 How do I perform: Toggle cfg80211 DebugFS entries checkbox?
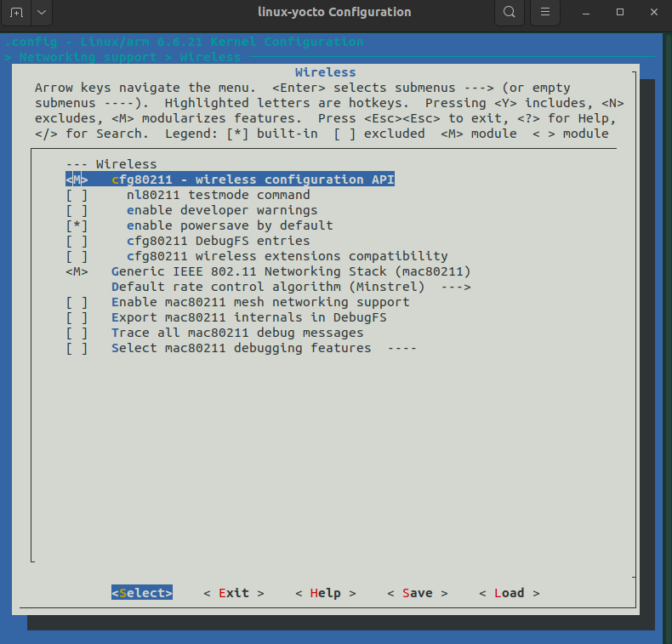click(x=77, y=241)
